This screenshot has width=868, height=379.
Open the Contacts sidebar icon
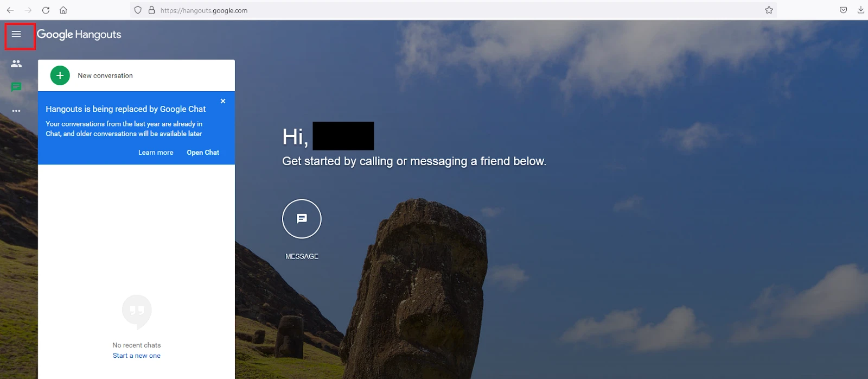16,64
